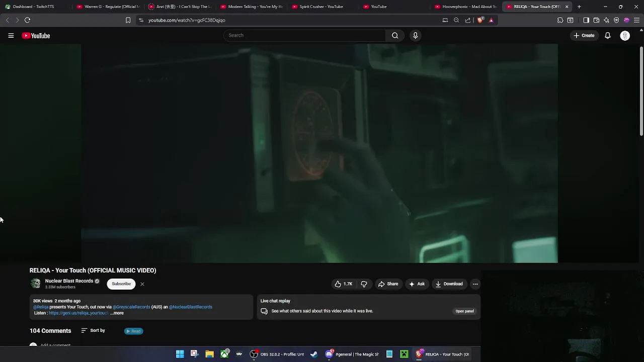The image size is (644, 362).
Task: Click the blue Read button near comments
Action: [x=133, y=331]
